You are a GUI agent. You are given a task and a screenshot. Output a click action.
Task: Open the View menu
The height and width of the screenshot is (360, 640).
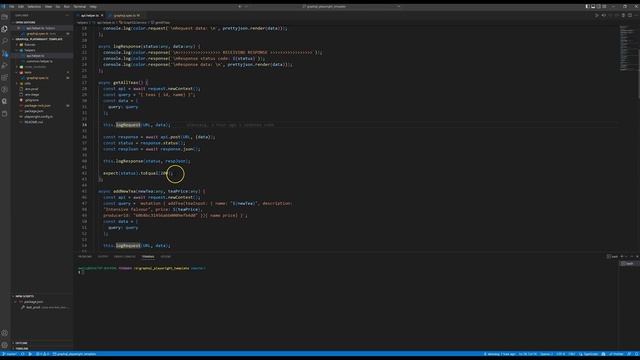click(x=48, y=7)
